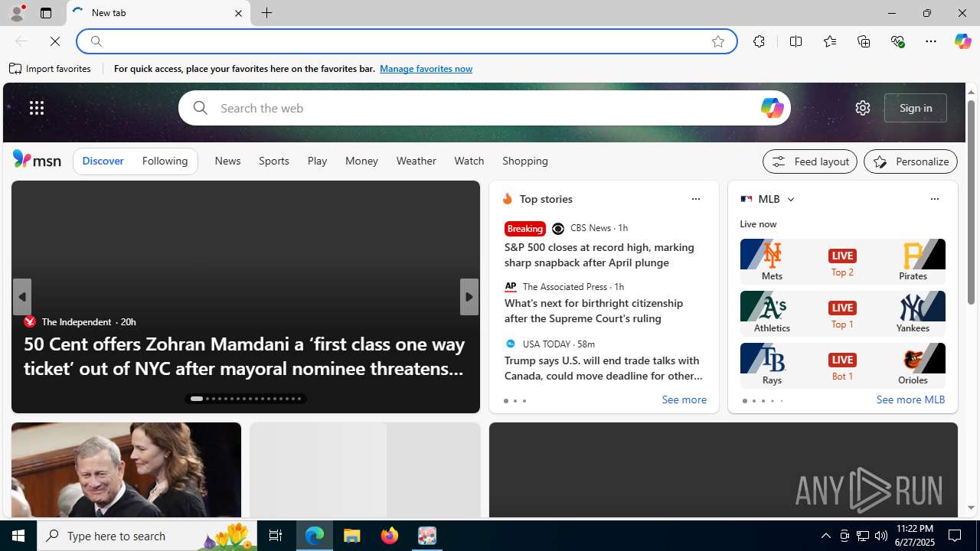
Task: Open Athletics vs Yankees live game
Action: pyautogui.click(x=842, y=313)
